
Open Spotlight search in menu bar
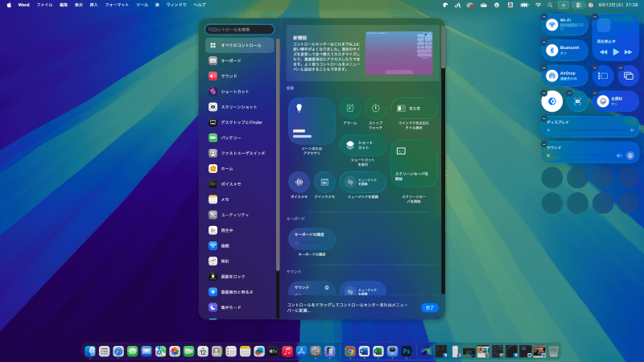(550, 5)
